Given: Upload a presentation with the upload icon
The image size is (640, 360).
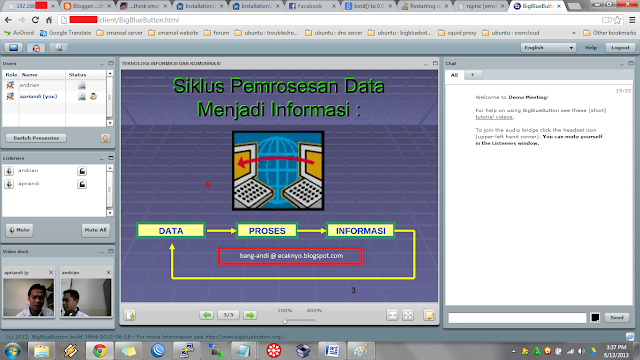Looking at the screenshot, I should (130, 315).
